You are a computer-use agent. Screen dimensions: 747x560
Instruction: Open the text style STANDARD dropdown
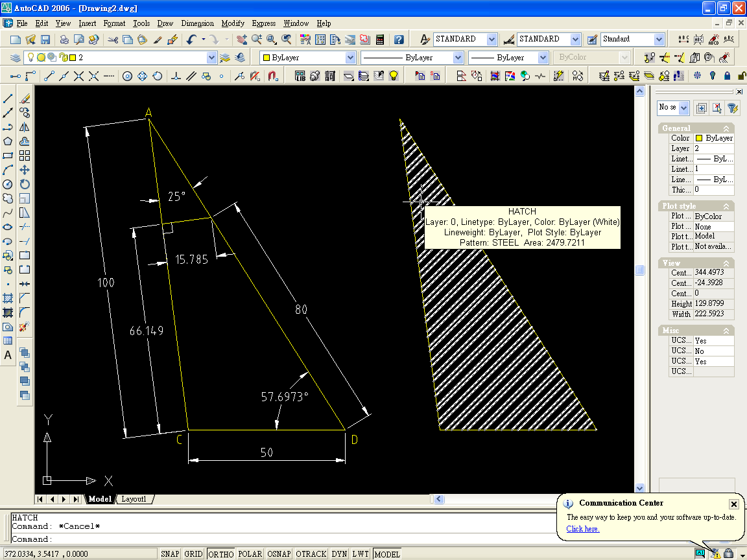492,40
